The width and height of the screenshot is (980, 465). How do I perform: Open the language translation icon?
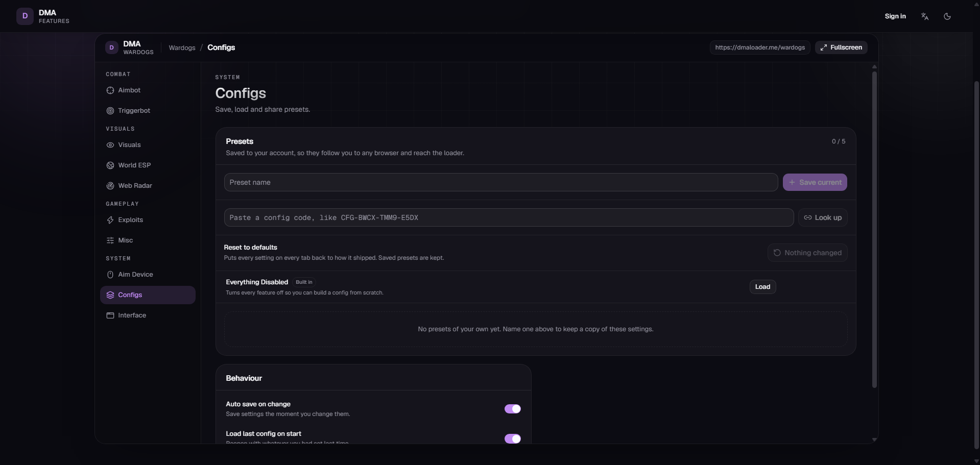924,16
